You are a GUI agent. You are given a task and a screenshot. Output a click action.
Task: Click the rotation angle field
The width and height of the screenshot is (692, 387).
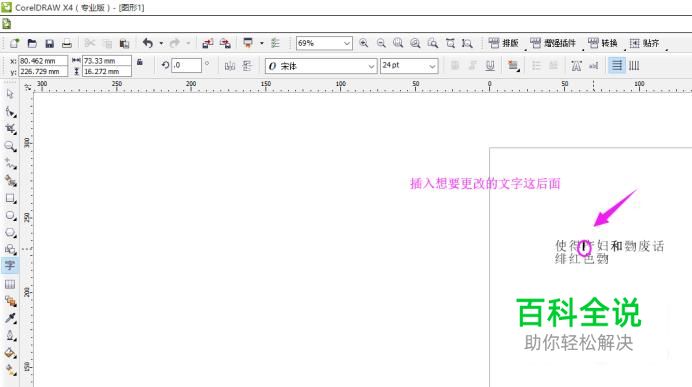pos(186,65)
